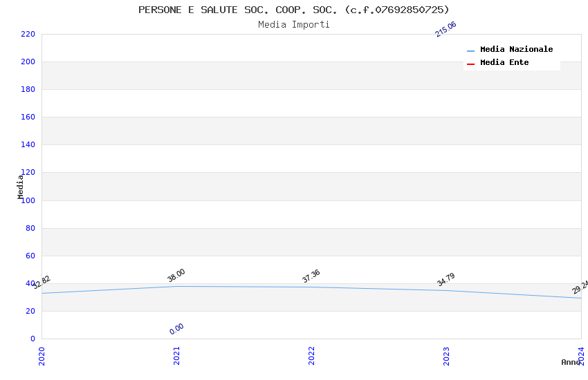Click the 37.36 data label

click(311, 276)
